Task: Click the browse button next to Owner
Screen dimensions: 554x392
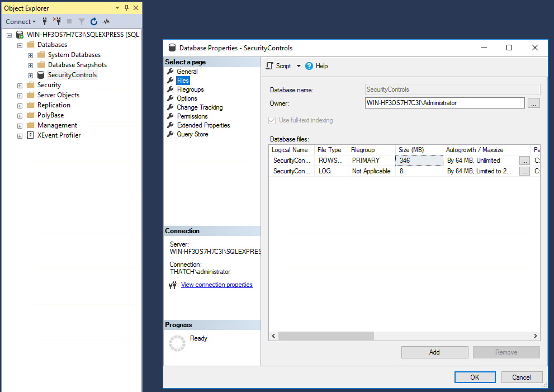Action: (534, 103)
